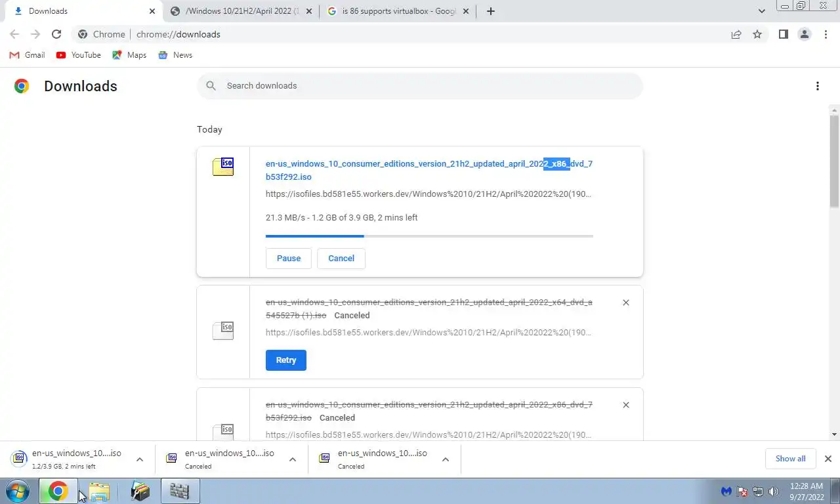Click the download progress bar

tap(429, 236)
